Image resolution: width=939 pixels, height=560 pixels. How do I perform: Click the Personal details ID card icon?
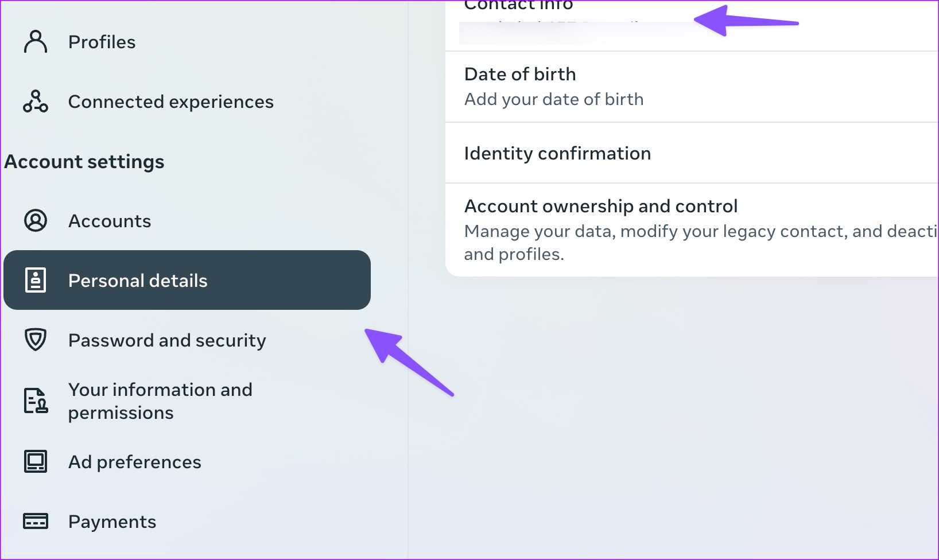pyautogui.click(x=36, y=280)
